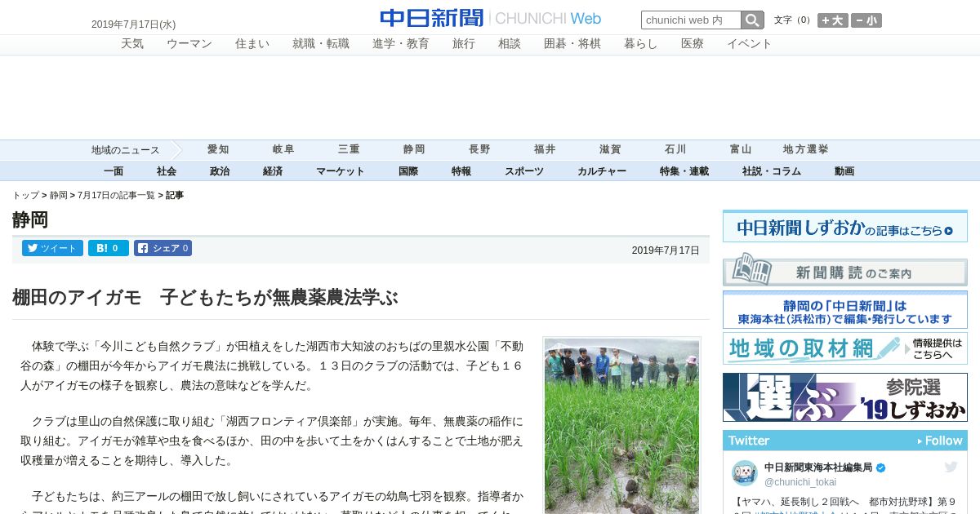980x514 pixels.
Task: Click the Tweet share button
Action: (x=52, y=248)
